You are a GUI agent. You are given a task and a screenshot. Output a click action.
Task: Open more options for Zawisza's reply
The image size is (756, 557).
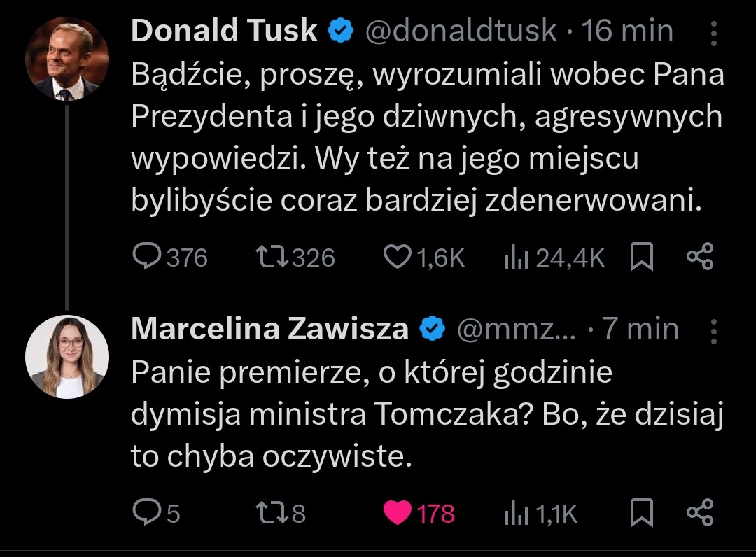713,331
